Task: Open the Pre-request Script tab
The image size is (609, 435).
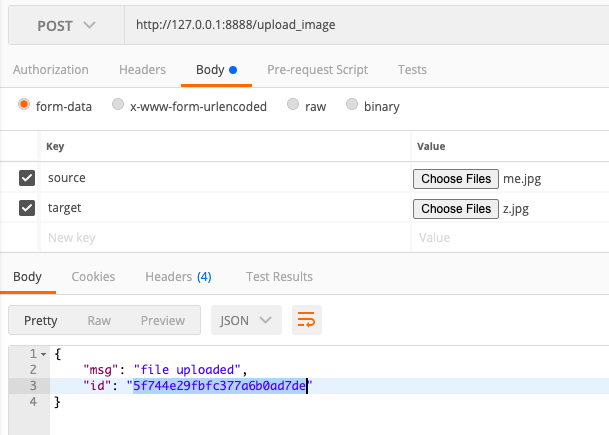Action: point(317,70)
